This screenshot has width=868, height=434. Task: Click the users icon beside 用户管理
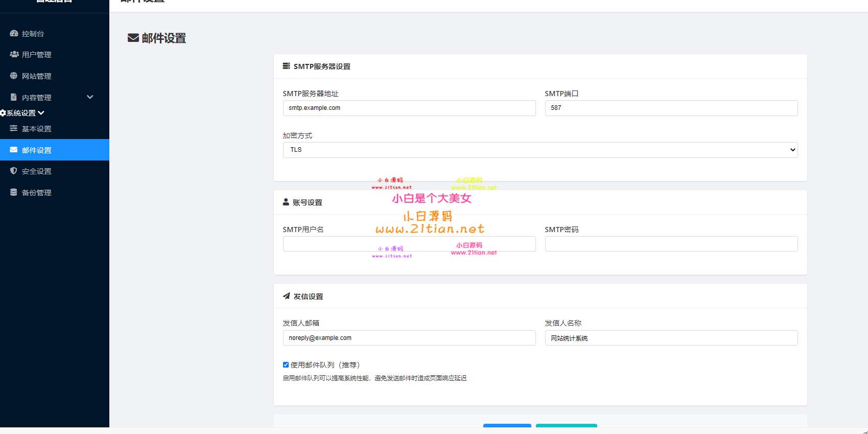[x=14, y=54]
